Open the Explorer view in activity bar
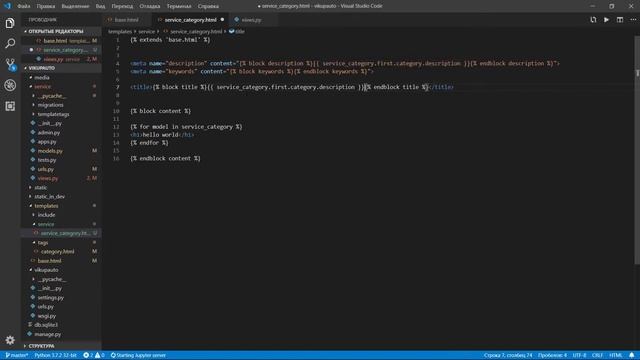 click(10, 23)
